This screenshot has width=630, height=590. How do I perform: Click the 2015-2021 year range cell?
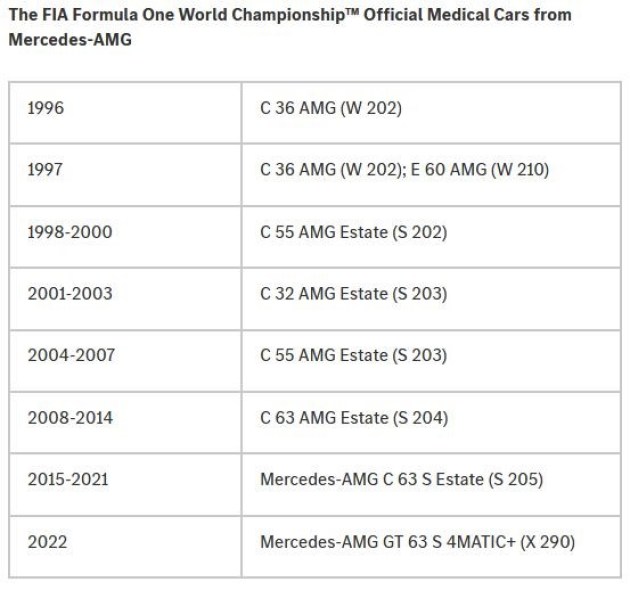pos(125,484)
